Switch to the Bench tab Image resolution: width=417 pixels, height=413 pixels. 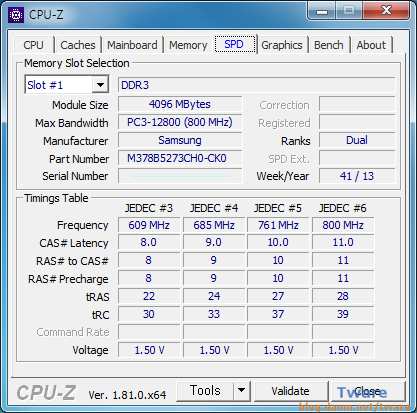click(329, 45)
